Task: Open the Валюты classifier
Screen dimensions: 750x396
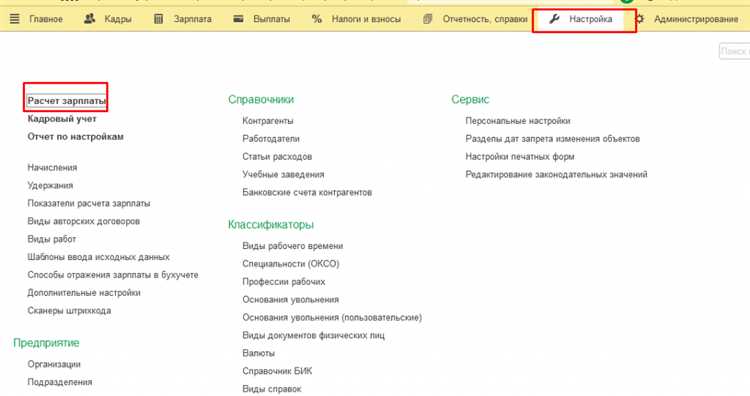Action: pos(258,353)
